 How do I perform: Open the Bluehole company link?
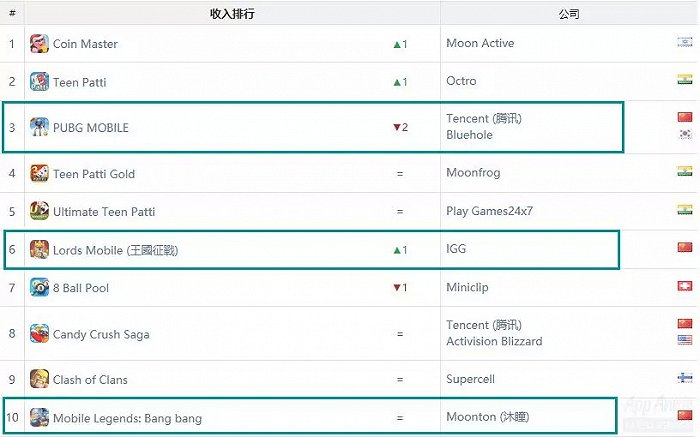coord(469,135)
